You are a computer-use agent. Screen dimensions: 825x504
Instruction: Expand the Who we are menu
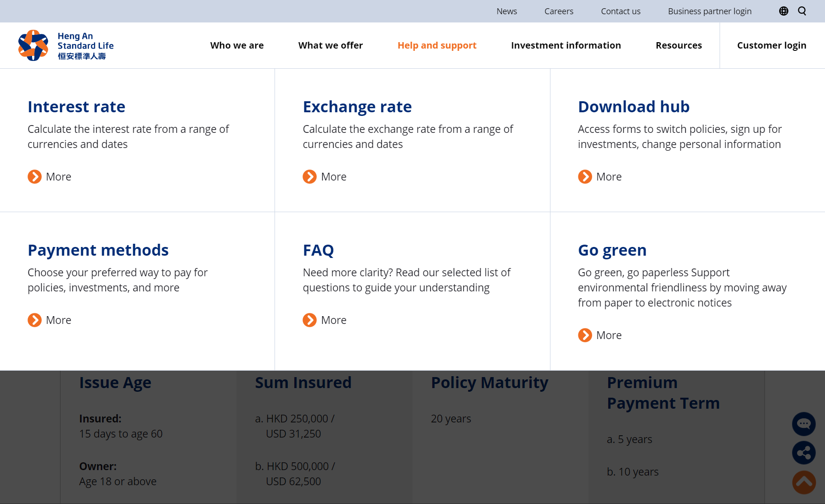pos(237,45)
